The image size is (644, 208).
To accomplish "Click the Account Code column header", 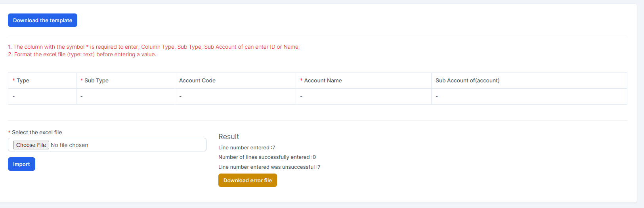I will pyautogui.click(x=197, y=80).
